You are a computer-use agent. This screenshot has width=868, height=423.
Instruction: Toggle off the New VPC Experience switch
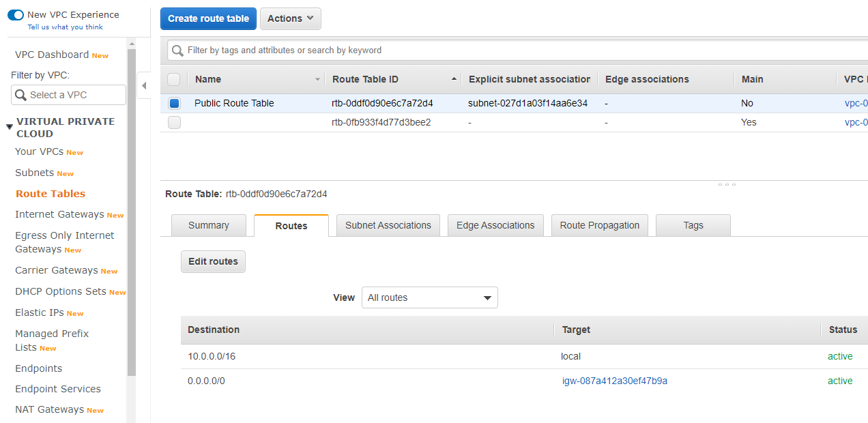15,14
